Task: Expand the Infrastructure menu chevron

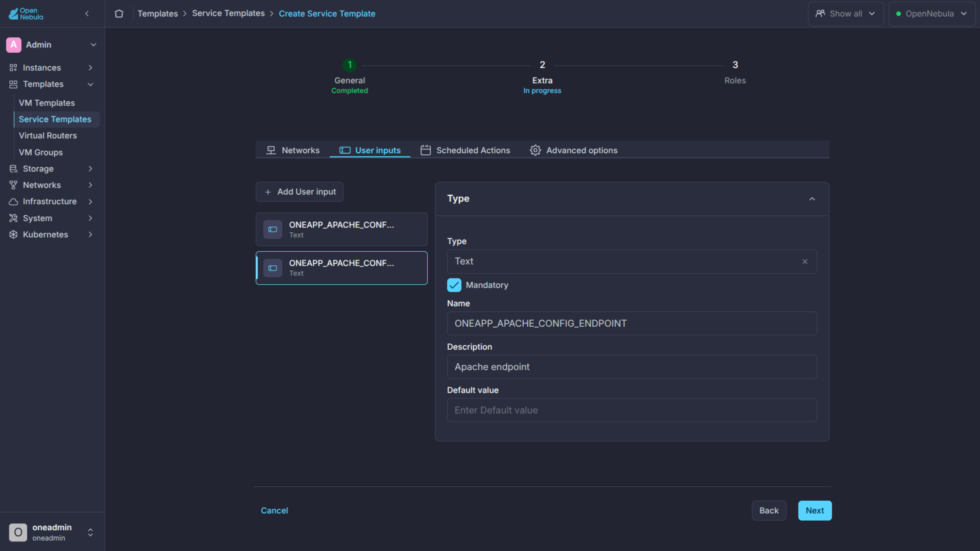Action: click(x=91, y=202)
